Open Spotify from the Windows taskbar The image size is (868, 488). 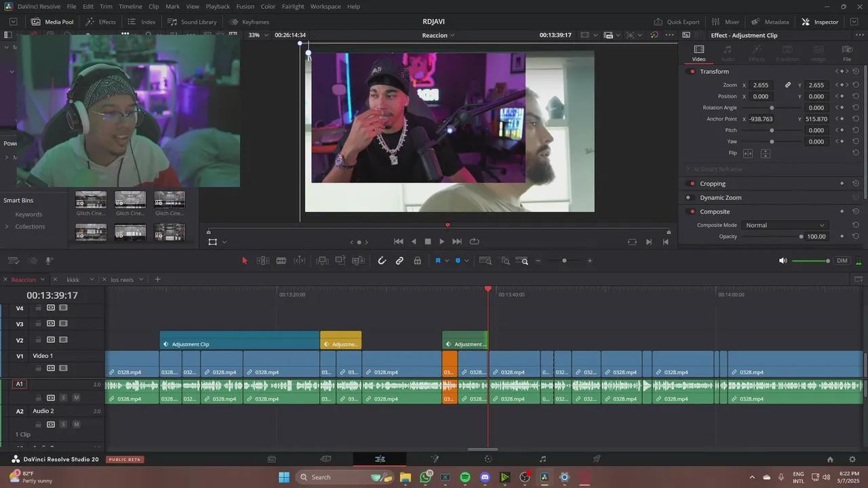pyautogui.click(x=465, y=477)
